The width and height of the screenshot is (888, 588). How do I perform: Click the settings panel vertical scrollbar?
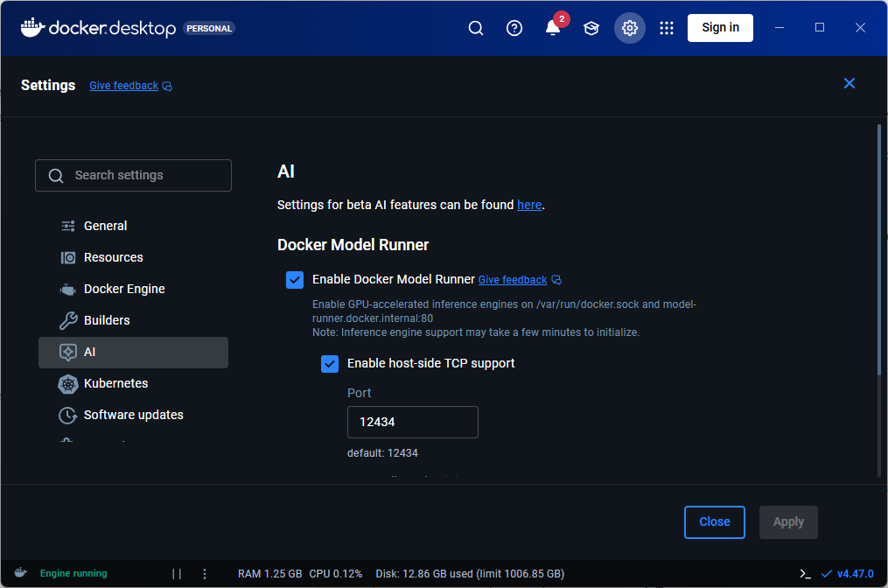878,254
